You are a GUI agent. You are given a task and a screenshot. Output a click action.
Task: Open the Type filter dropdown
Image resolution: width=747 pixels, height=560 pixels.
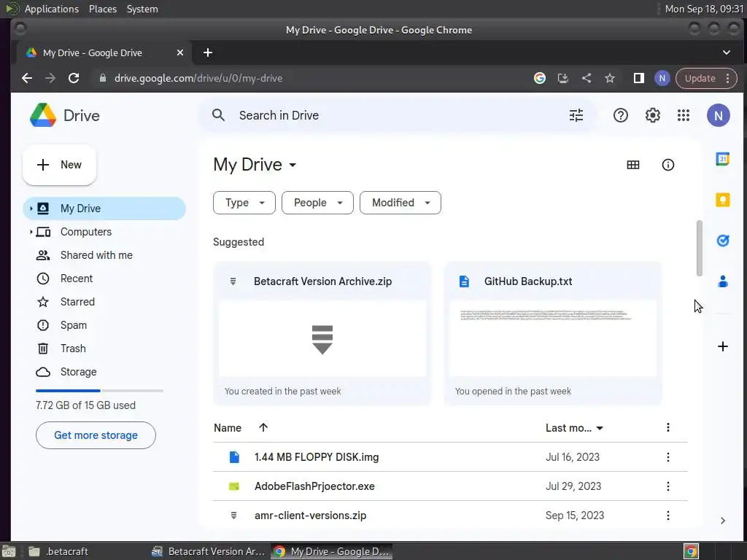click(x=244, y=203)
